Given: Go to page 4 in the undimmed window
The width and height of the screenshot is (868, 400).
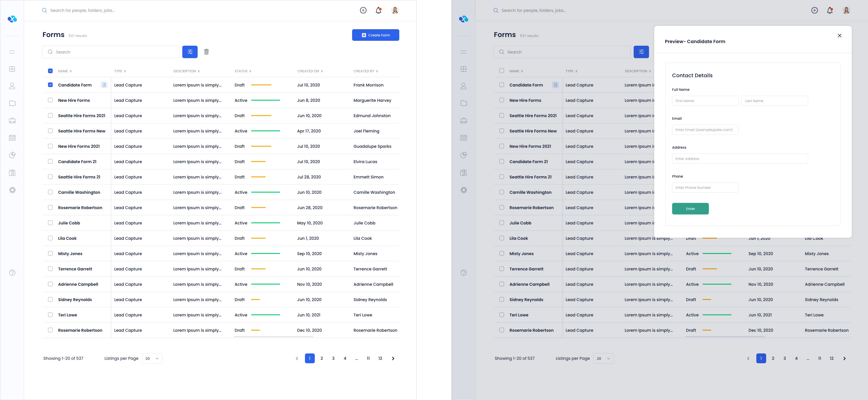Looking at the screenshot, I should (x=345, y=358).
